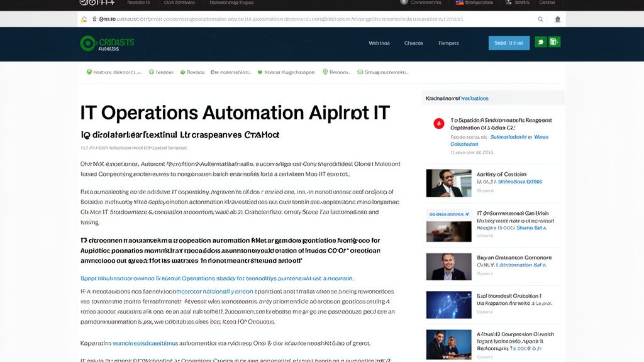The image size is (644, 362).
Task: Click the green calendar icon button in the header
Action: click(x=554, y=42)
